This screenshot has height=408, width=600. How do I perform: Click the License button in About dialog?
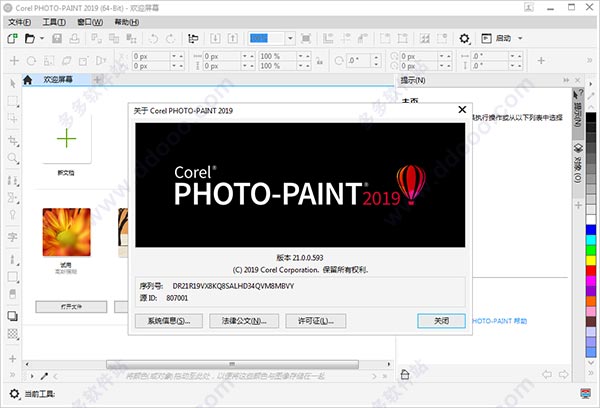click(316, 321)
